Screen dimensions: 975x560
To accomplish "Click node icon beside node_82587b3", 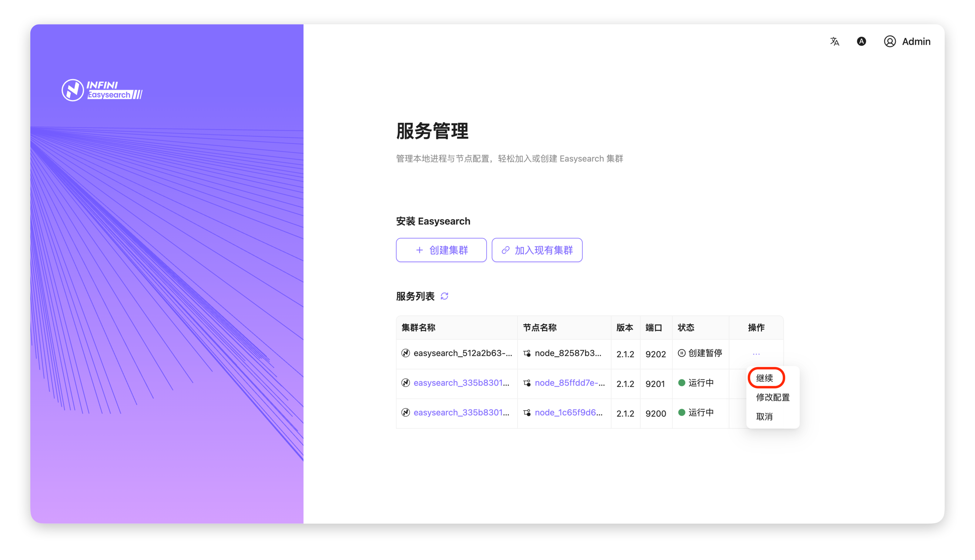I will [x=527, y=353].
